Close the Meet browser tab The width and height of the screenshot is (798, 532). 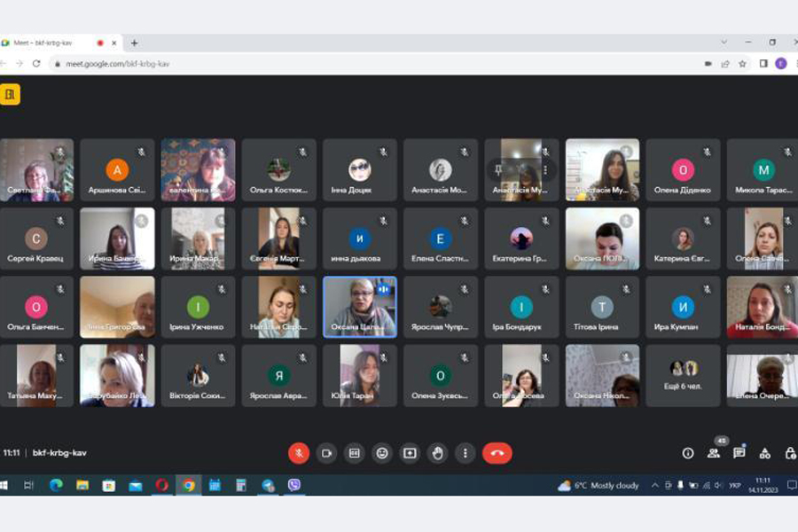click(114, 43)
